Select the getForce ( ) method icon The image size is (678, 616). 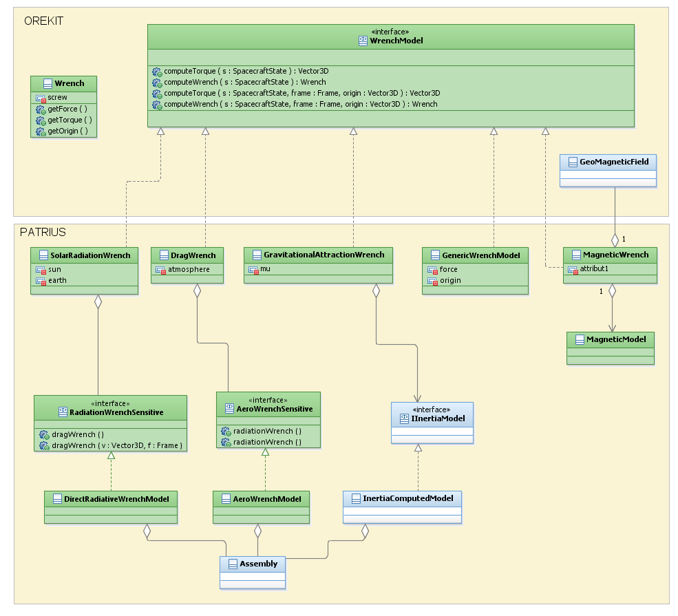tap(41, 109)
